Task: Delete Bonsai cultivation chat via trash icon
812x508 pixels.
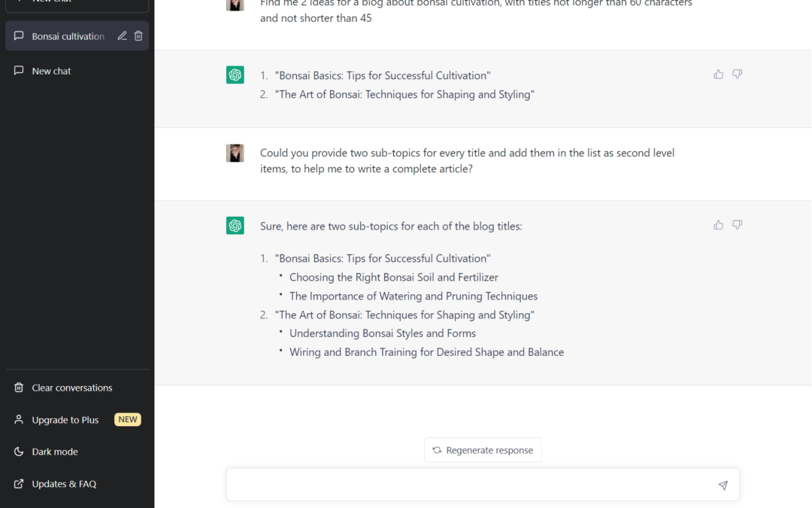Action: pyautogui.click(x=138, y=36)
